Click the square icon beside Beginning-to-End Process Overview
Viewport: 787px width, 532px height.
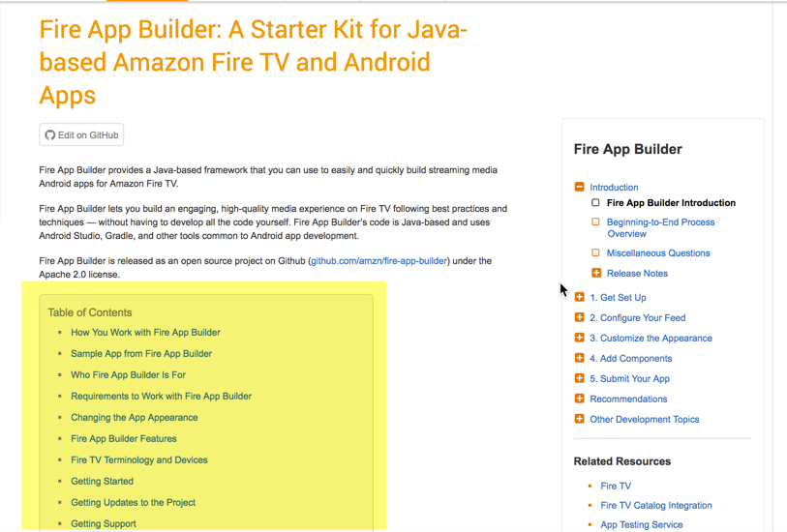pos(595,222)
